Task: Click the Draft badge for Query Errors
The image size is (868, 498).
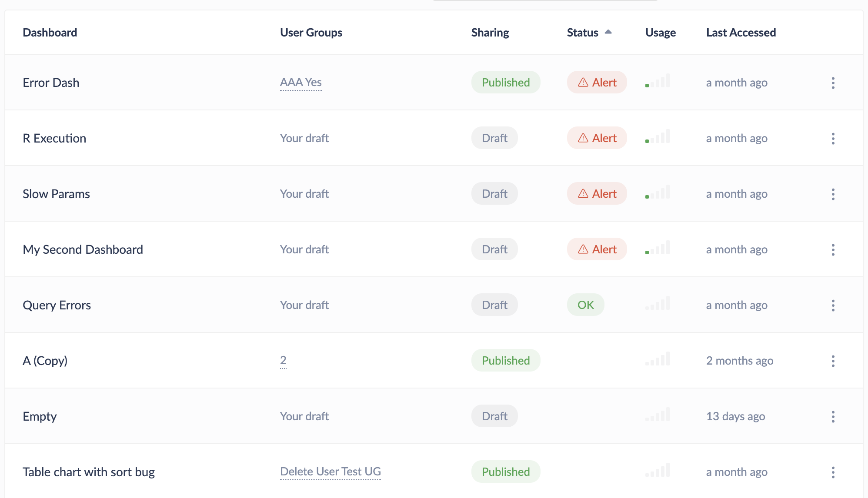Action: tap(494, 305)
